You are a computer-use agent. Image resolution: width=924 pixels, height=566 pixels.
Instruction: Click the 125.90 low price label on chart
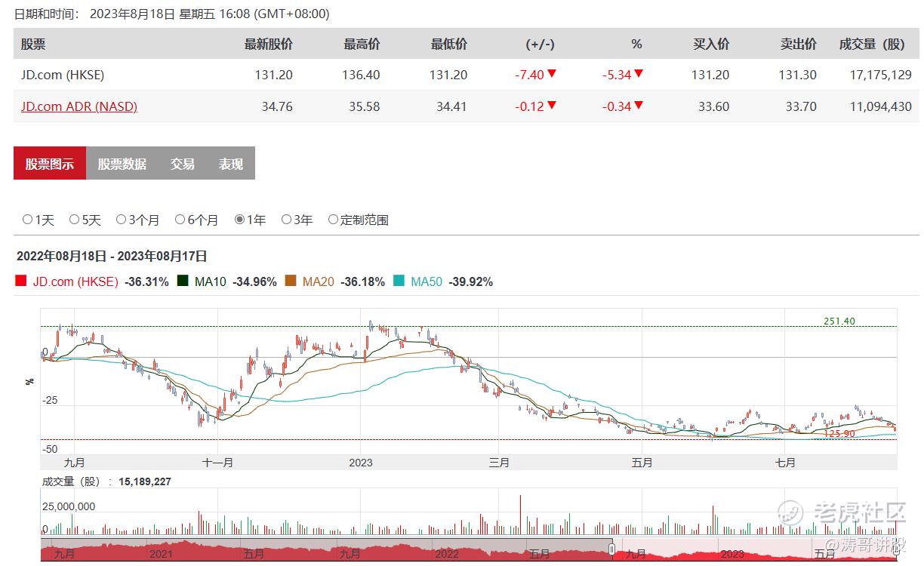tap(839, 434)
